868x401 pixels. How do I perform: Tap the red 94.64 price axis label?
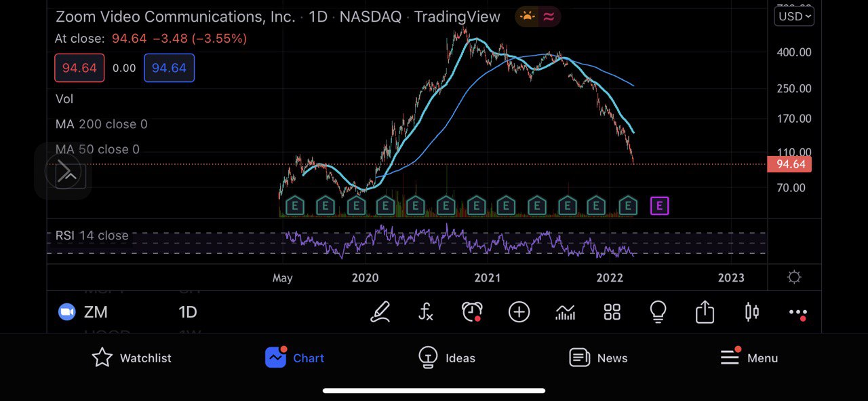pyautogui.click(x=789, y=164)
